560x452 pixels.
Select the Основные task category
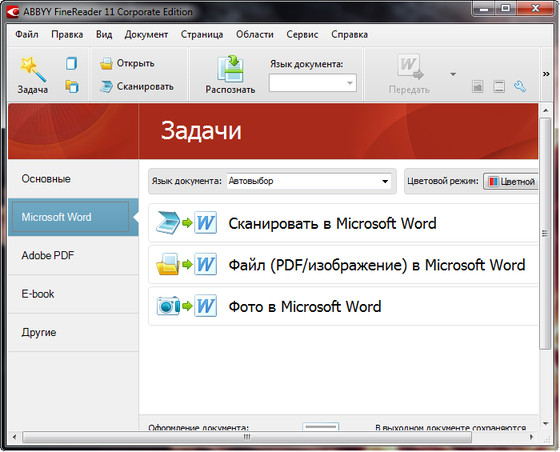[73, 179]
